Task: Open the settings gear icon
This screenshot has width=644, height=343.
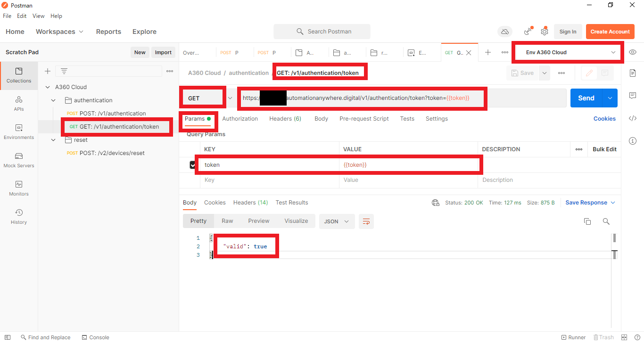Action: (545, 32)
